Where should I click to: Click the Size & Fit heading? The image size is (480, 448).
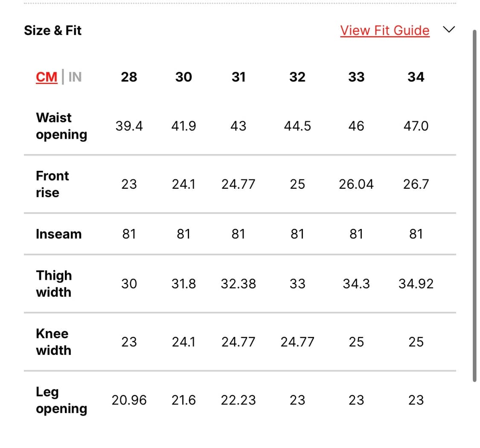(x=52, y=30)
